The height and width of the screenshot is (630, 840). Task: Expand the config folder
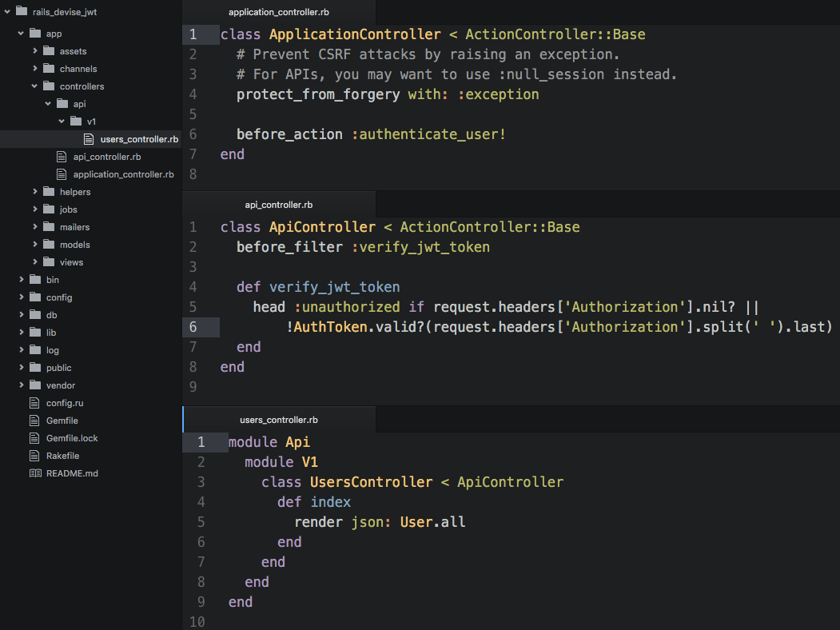point(22,297)
